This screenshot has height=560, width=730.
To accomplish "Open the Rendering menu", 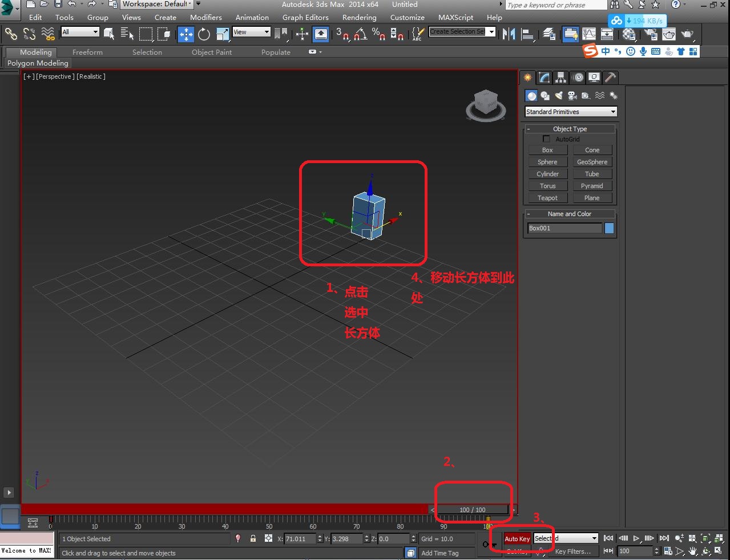I will tap(359, 17).
